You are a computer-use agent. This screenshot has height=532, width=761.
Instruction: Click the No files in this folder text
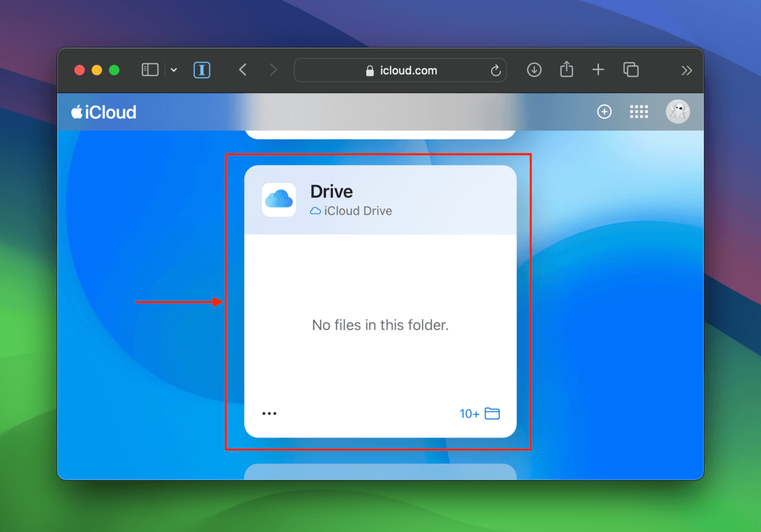click(380, 325)
